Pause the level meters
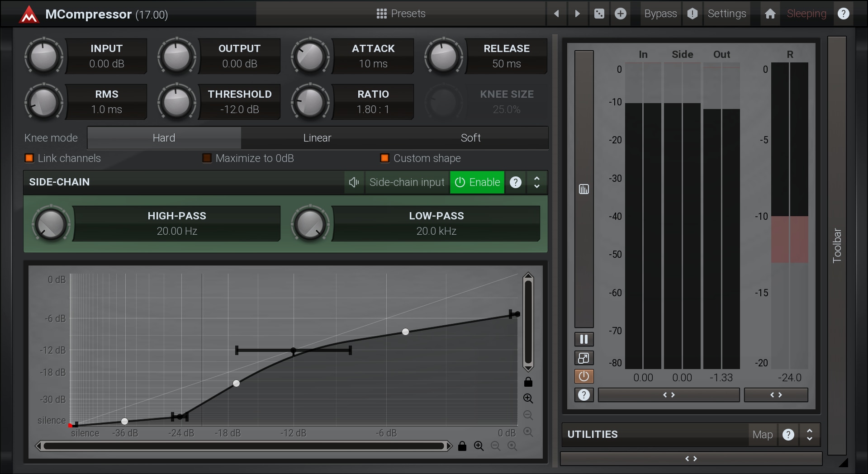The image size is (868, 474). (583, 339)
